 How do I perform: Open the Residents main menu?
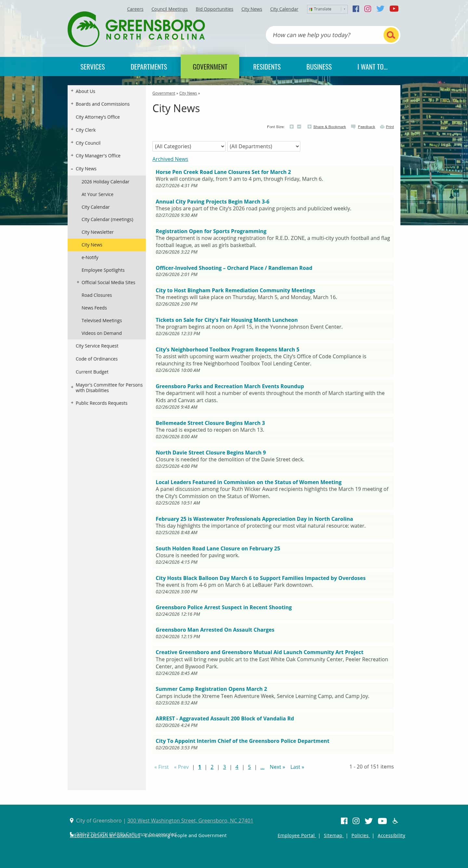point(266,67)
